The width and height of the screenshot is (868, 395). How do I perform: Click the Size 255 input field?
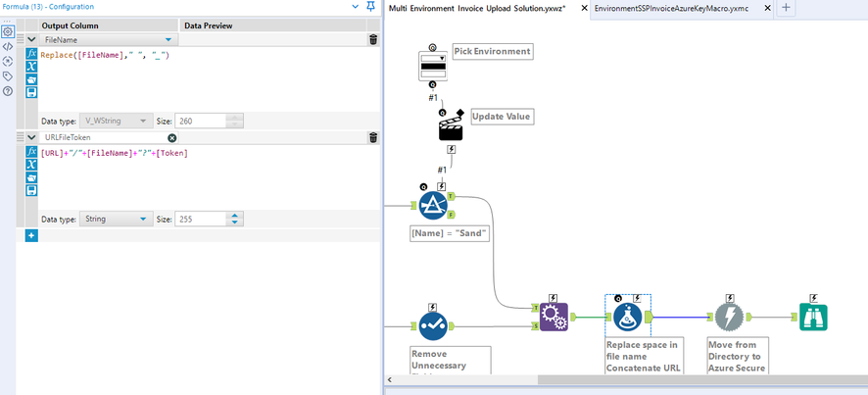(x=201, y=219)
